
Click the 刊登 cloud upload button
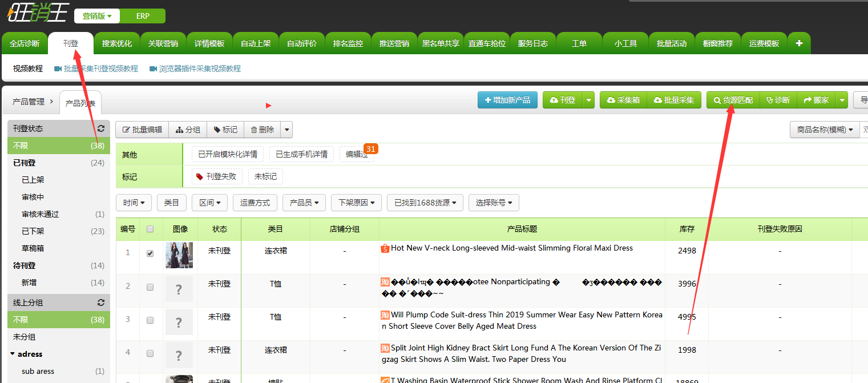[x=563, y=100]
